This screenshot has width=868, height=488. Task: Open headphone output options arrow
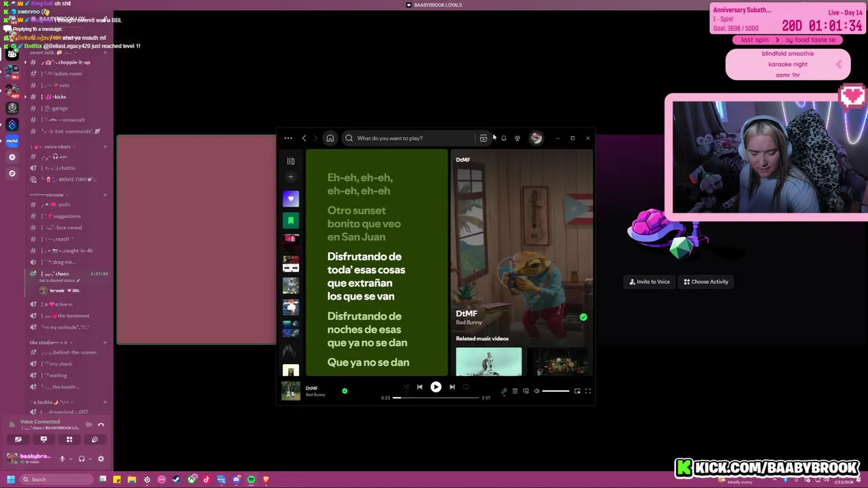[90, 459]
